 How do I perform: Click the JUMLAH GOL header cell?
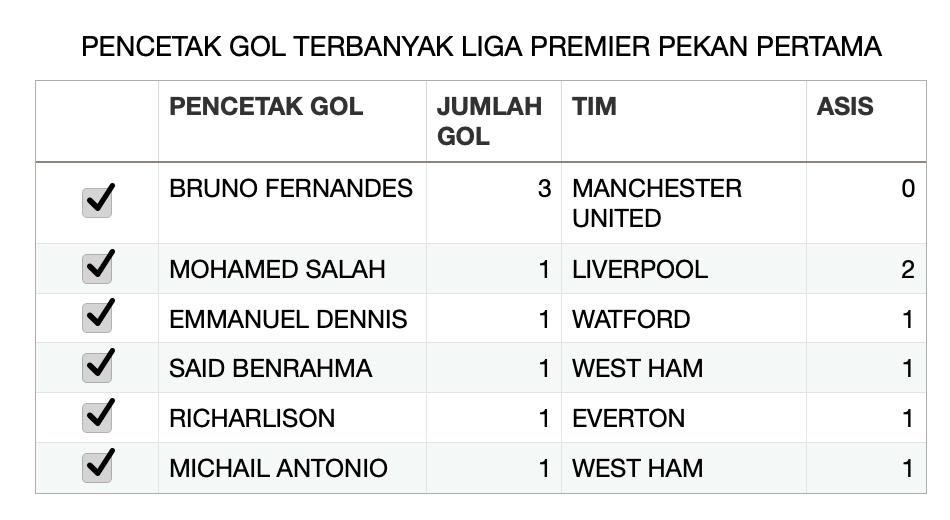[490, 121]
